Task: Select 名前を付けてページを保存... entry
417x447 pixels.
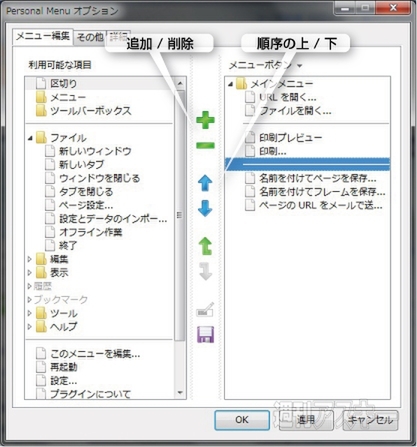Action: pos(318,178)
